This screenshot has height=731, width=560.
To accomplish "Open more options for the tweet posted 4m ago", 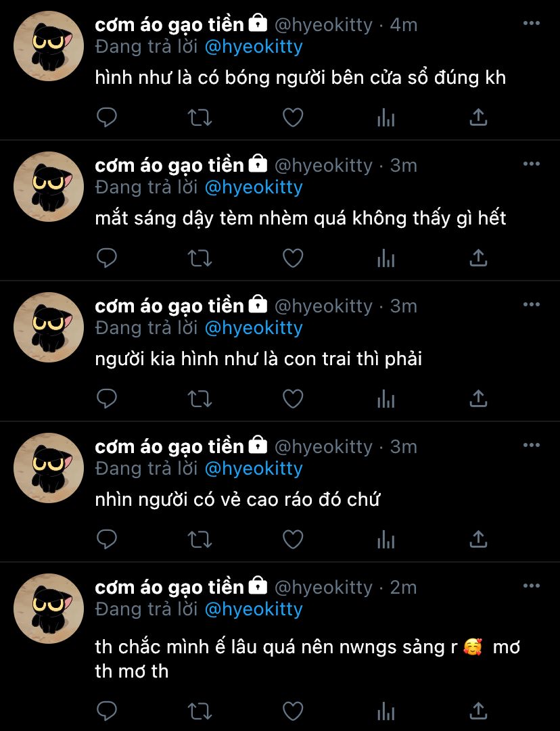I will tap(531, 23).
